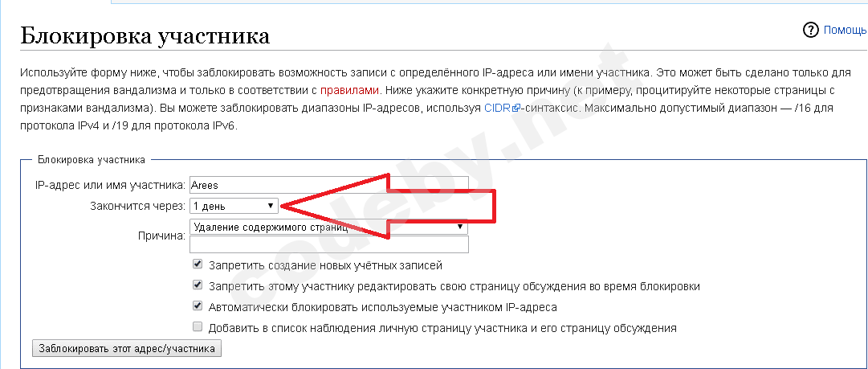Screen dimensions: 868x369
Task: Uncheck Запретить создание новых учётных записей
Action: click(x=198, y=264)
